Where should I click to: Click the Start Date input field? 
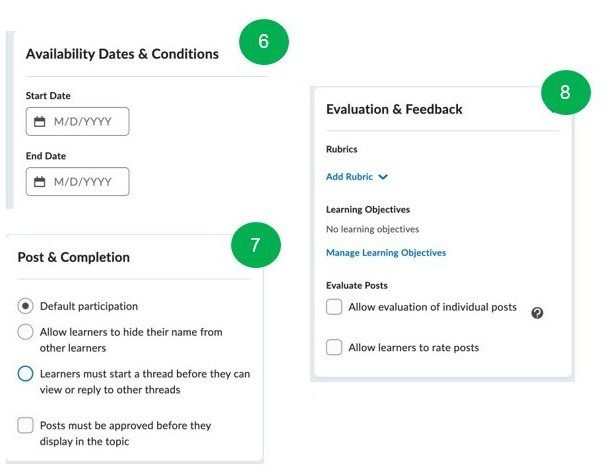[x=86, y=122]
